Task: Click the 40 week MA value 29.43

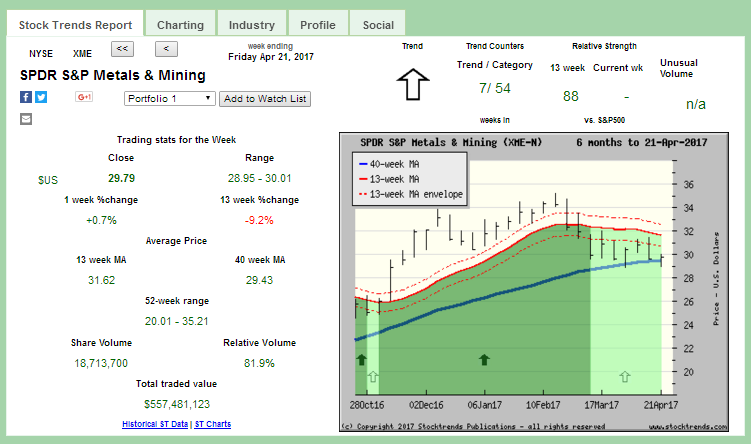Action: [x=259, y=280]
